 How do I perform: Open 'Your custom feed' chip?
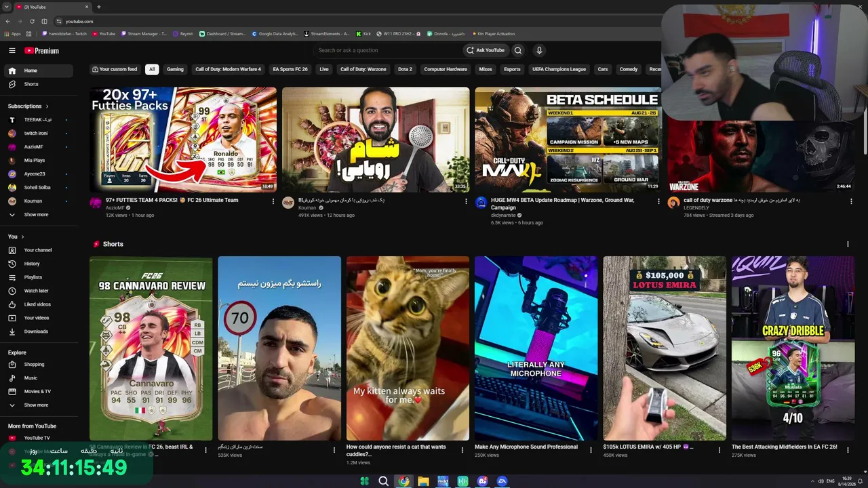[x=114, y=69]
